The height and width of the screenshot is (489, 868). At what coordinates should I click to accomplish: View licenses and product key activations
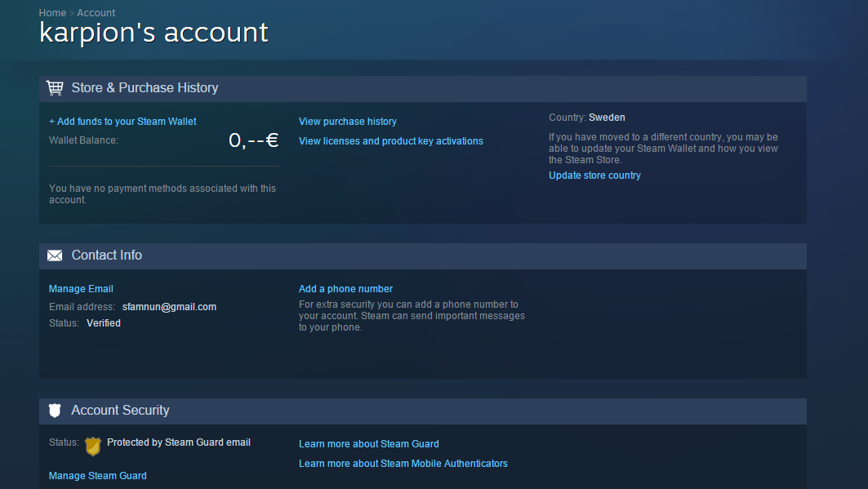[390, 141]
